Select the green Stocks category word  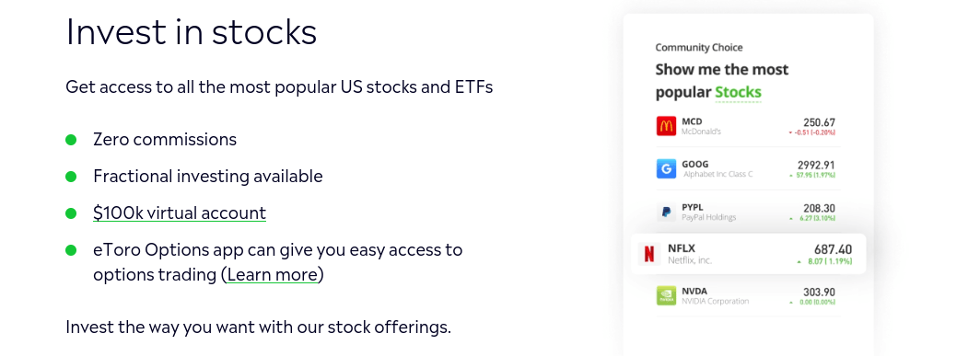(738, 92)
